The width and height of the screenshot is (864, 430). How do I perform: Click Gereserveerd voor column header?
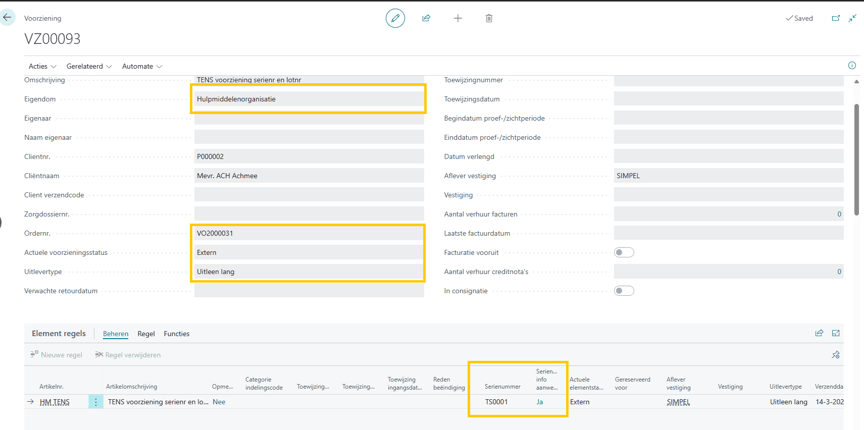pyautogui.click(x=632, y=383)
